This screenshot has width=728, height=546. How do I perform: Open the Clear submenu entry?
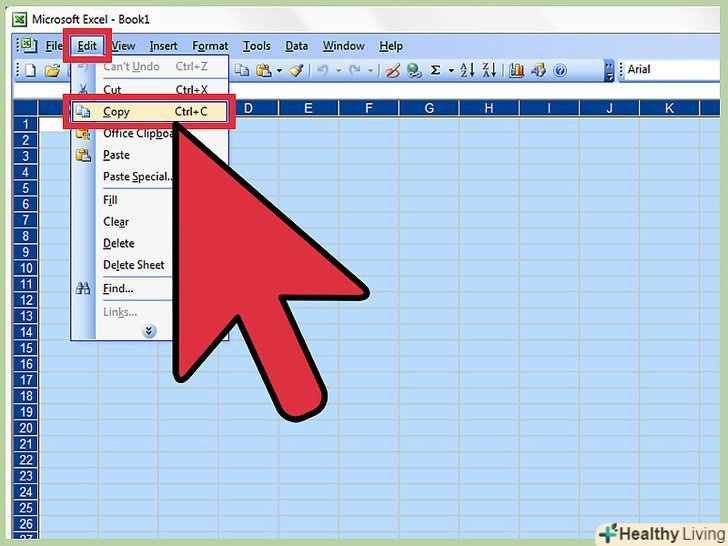[x=123, y=222]
